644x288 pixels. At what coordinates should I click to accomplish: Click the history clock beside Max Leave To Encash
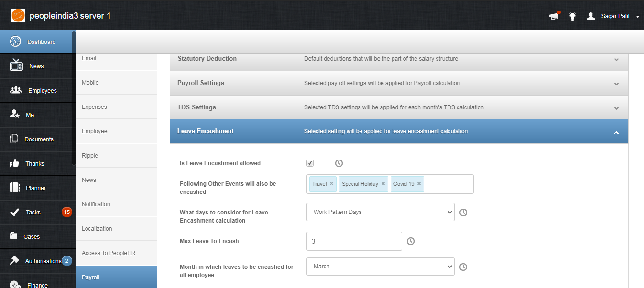click(x=411, y=241)
